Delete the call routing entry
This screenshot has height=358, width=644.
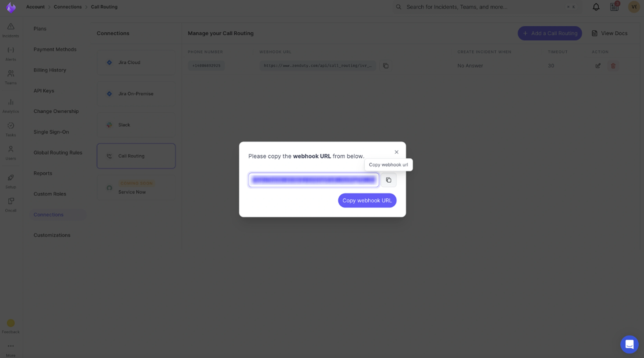pyautogui.click(x=613, y=66)
